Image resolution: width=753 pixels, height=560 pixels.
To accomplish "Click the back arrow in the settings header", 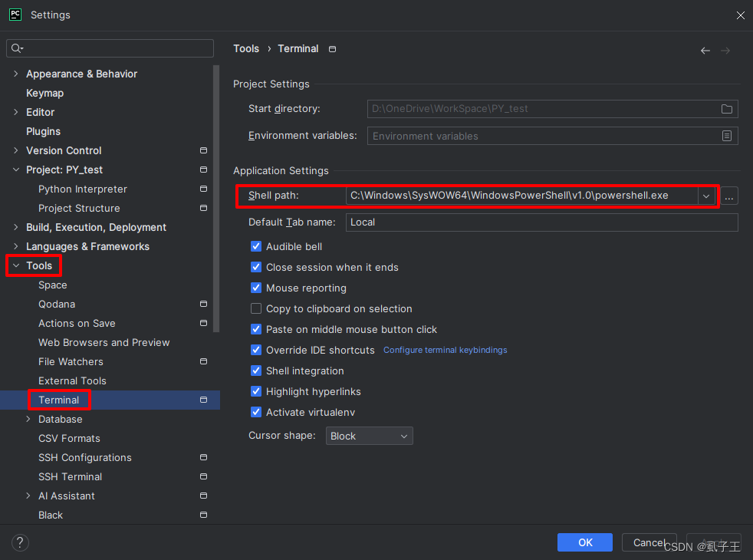I will [x=705, y=50].
